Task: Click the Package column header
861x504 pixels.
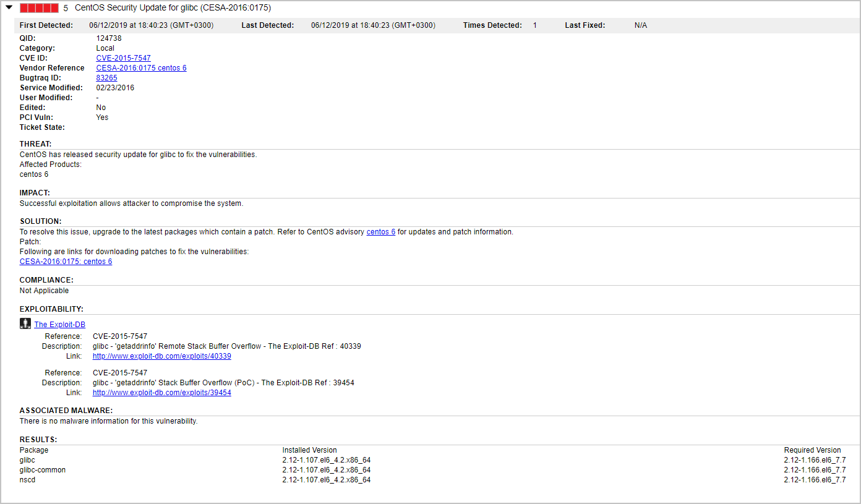Action: click(34, 450)
